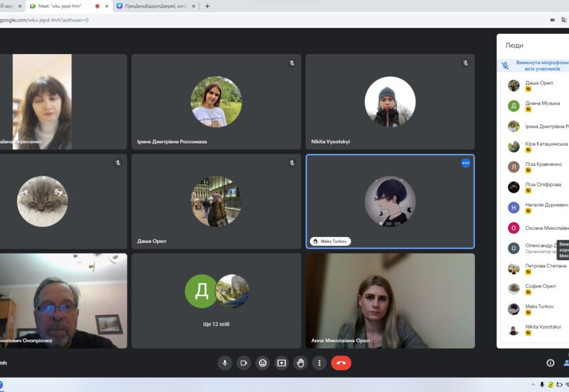Toggle the microphone in the call bar
The height and width of the screenshot is (392, 569).
tap(225, 363)
